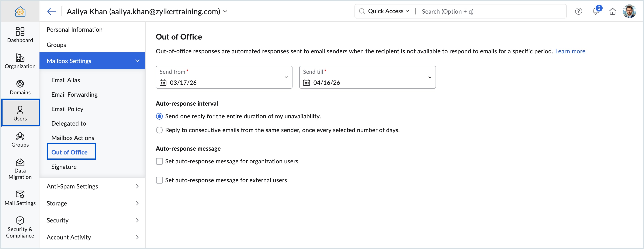Image resolution: width=644 pixels, height=249 pixels.
Task: Go to Organization in sidebar
Action: point(20,61)
